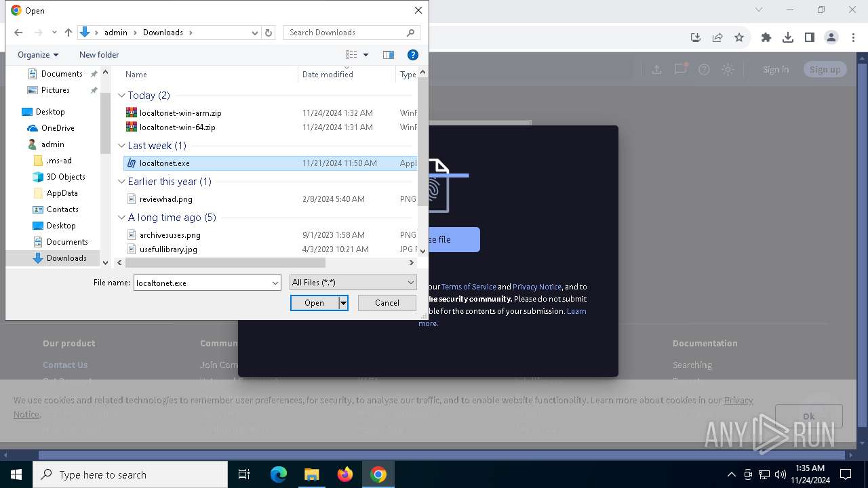The height and width of the screenshot is (488, 868).
Task: Open the .ms-ad folder
Action: [59, 161]
